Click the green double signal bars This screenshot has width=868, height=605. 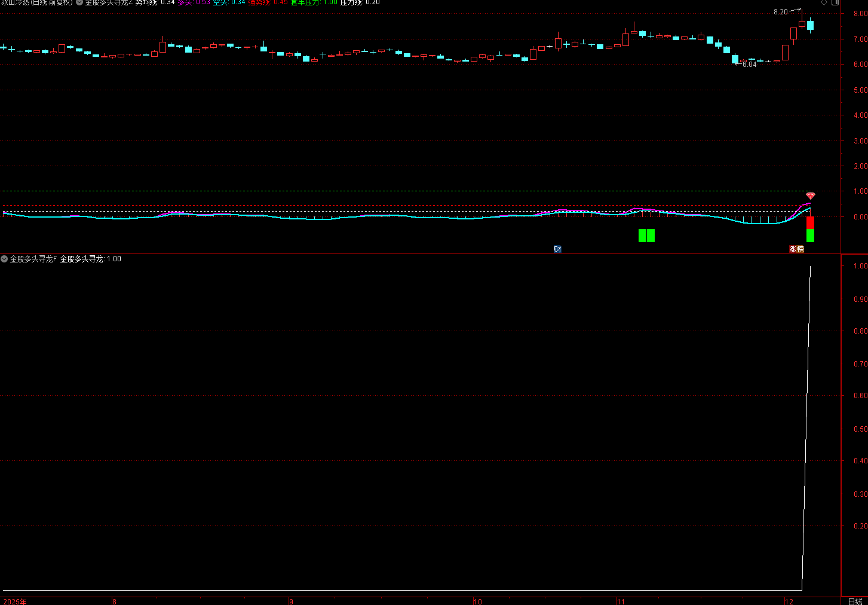tap(646, 236)
